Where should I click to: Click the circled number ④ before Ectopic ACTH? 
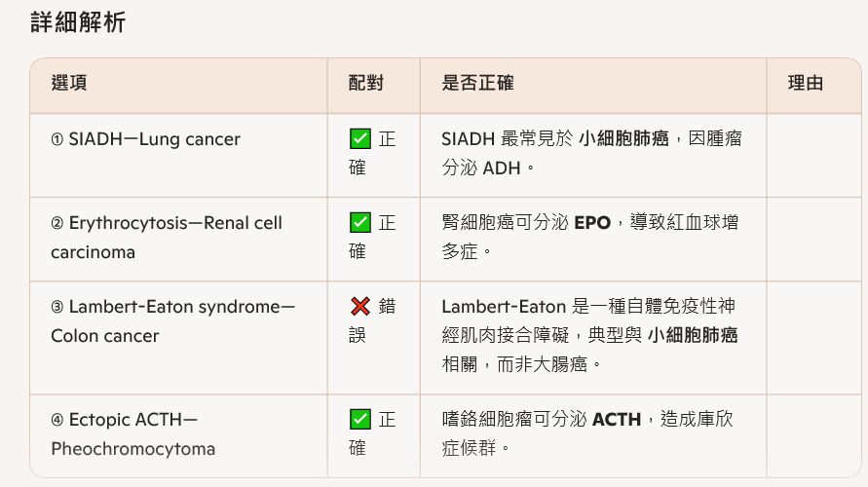click(57, 420)
